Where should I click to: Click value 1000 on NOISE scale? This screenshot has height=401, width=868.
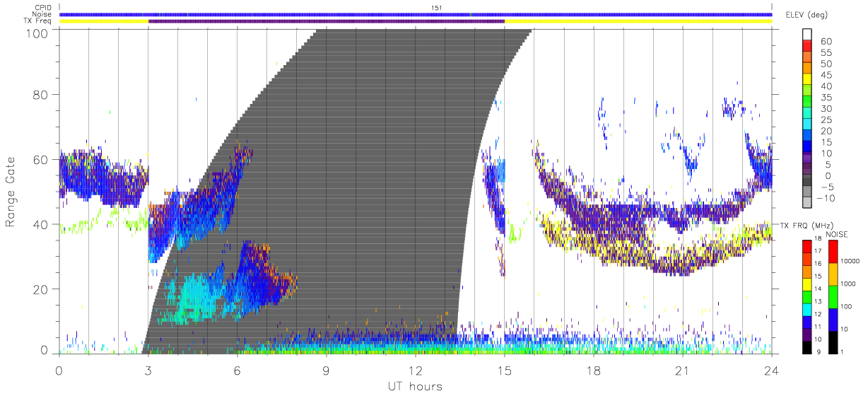point(848,284)
